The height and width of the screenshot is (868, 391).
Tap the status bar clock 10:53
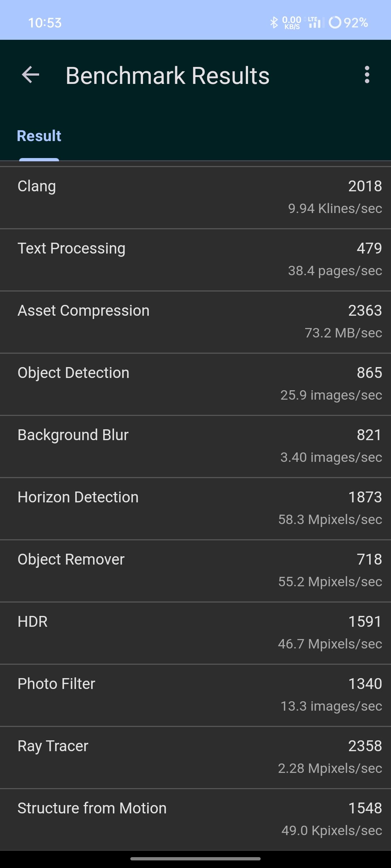[45, 23]
